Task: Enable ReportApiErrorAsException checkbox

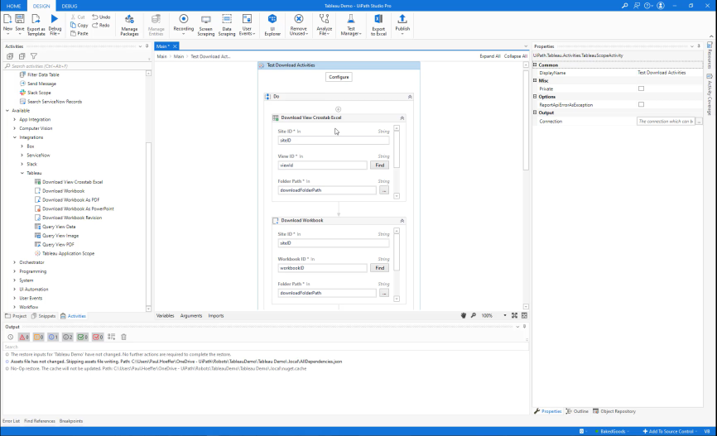Action: pos(641,105)
